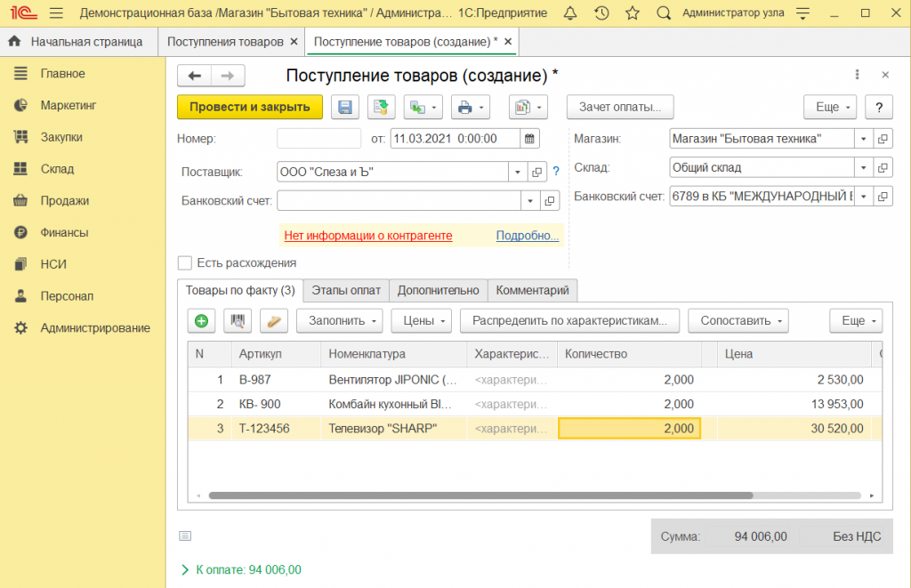Open the notifications bell icon

point(570,13)
